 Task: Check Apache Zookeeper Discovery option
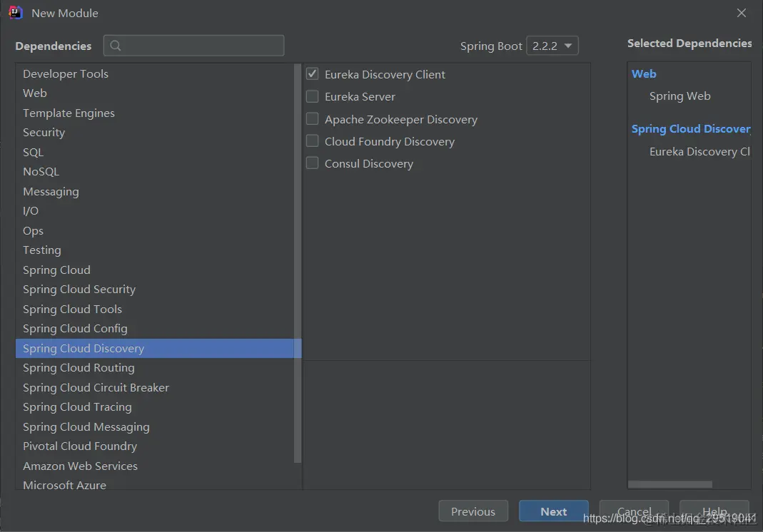313,118
